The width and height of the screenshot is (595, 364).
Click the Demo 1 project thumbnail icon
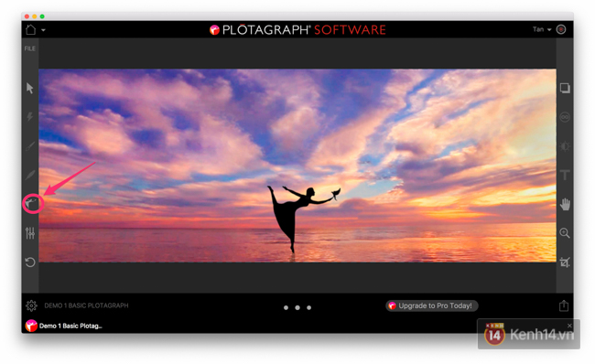click(31, 326)
